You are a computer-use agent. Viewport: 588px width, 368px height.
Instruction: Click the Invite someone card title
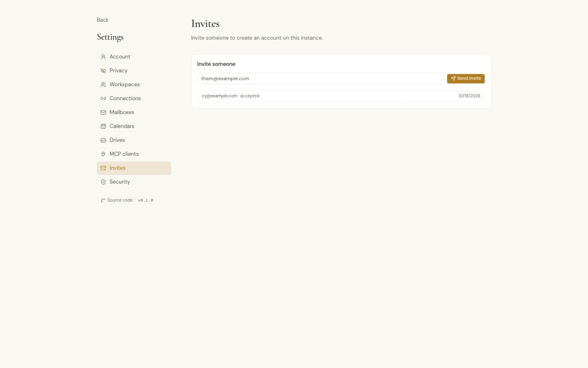tap(216, 64)
